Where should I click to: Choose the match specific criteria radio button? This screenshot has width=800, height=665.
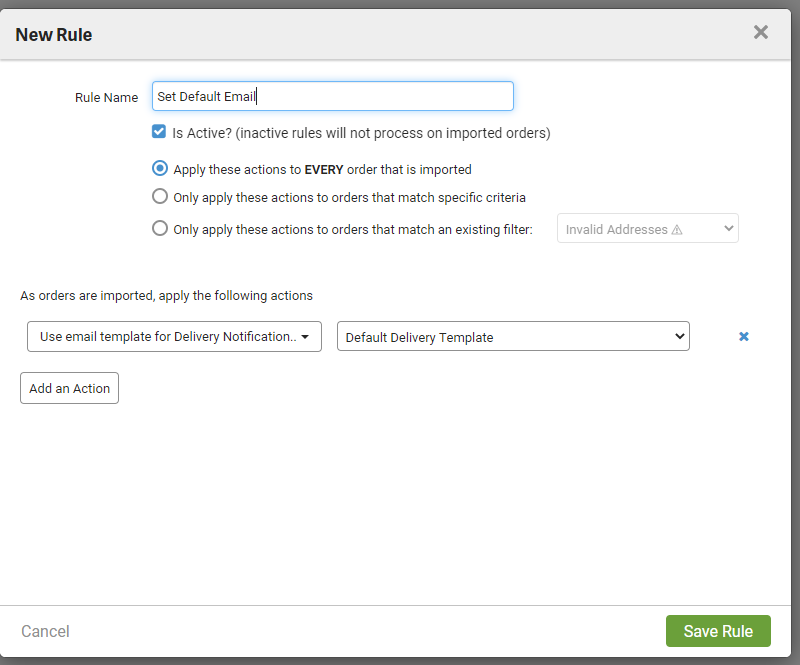coord(159,197)
